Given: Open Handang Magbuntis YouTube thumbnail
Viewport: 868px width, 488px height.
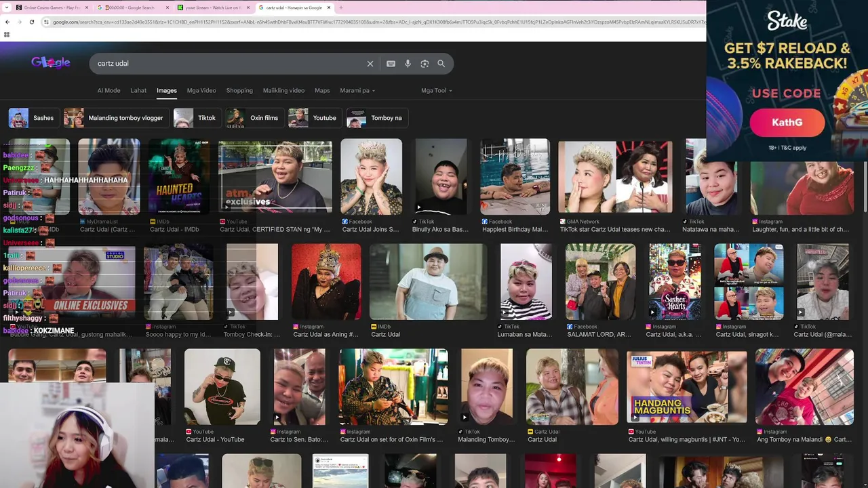Looking at the screenshot, I should (686, 386).
